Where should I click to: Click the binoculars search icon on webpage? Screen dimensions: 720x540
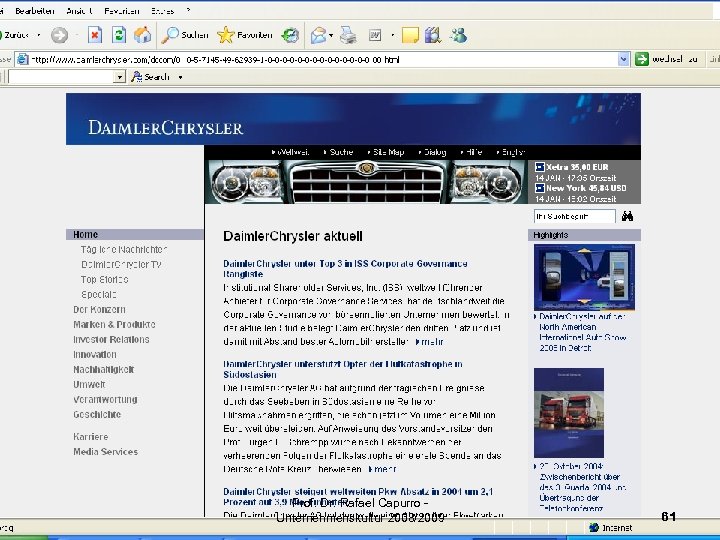coord(627,216)
